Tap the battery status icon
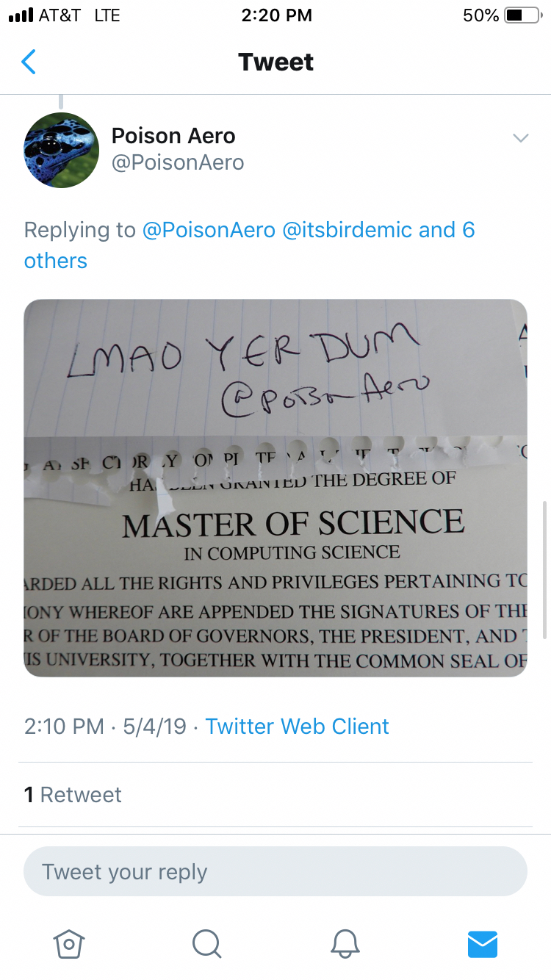 point(523,15)
